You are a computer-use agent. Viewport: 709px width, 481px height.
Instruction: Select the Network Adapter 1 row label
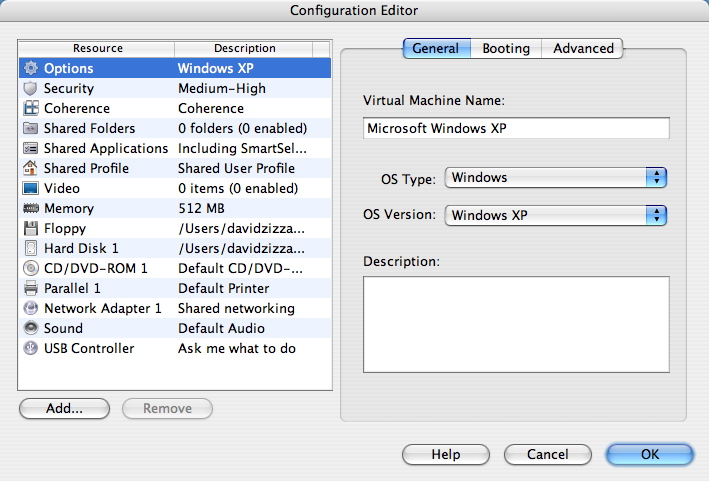pyautogui.click(x=103, y=308)
